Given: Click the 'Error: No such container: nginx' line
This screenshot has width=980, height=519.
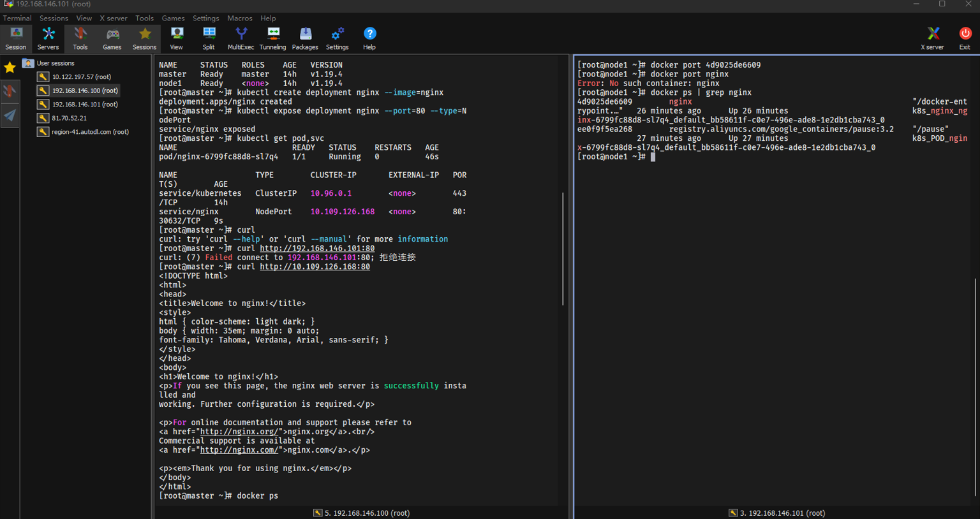Looking at the screenshot, I should coord(648,83).
